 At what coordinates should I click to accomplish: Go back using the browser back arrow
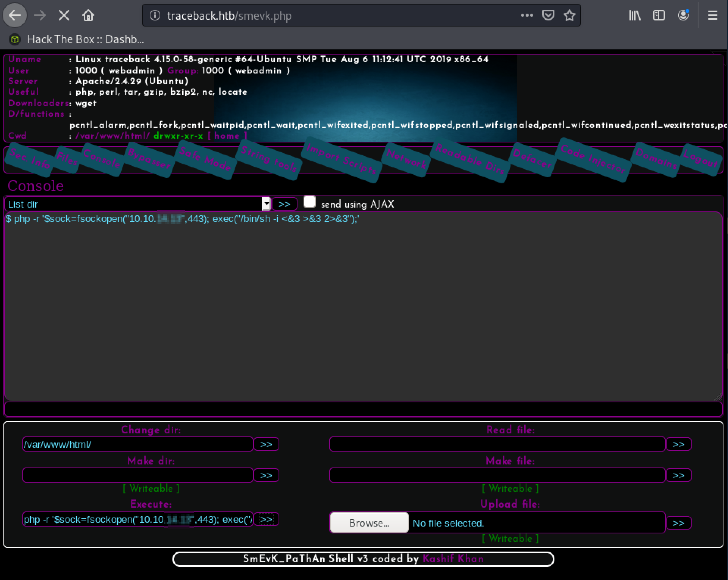pyautogui.click(x=15, y=16)
